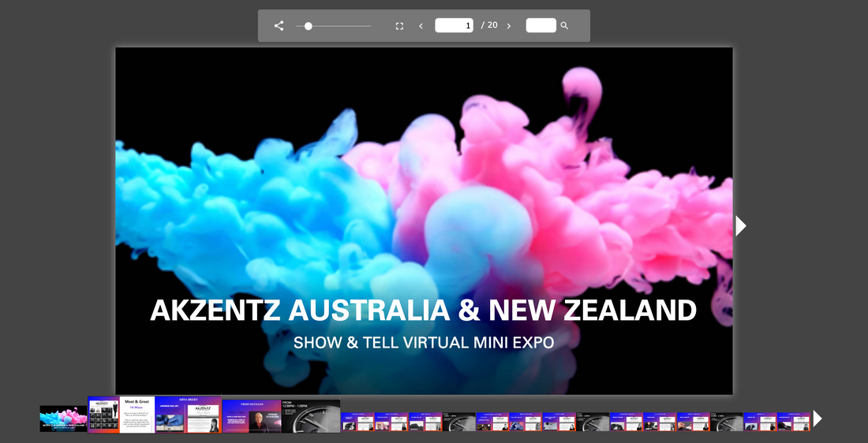Viewport: 868px width, 443px height.
Task: Click the current page number field
Action: click(x=454, y=25)
